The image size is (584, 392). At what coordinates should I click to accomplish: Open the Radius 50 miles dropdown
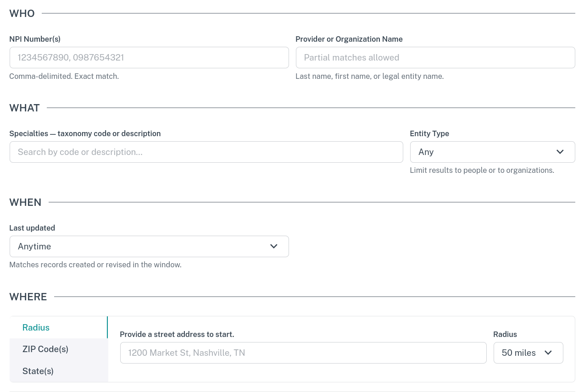(528, 353)
